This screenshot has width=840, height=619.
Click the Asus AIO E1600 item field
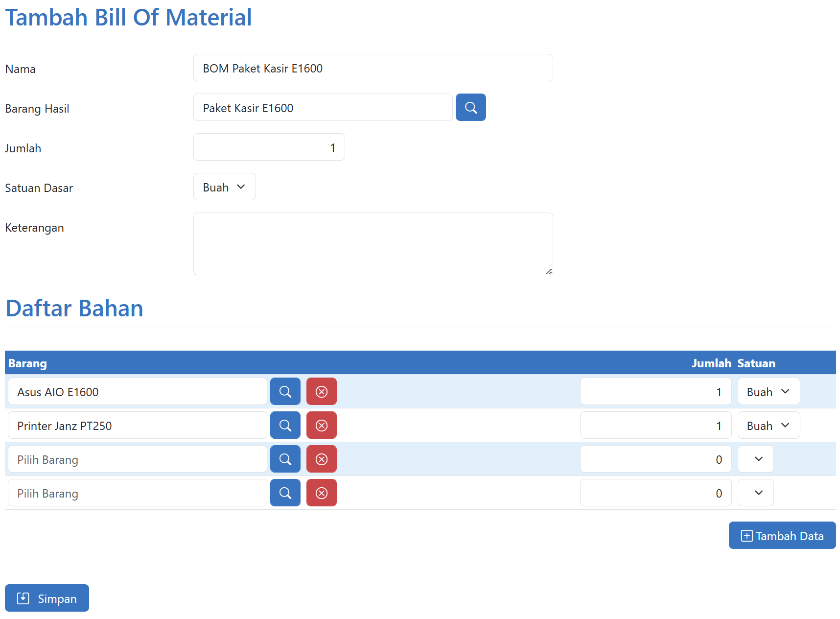(137, 391)
